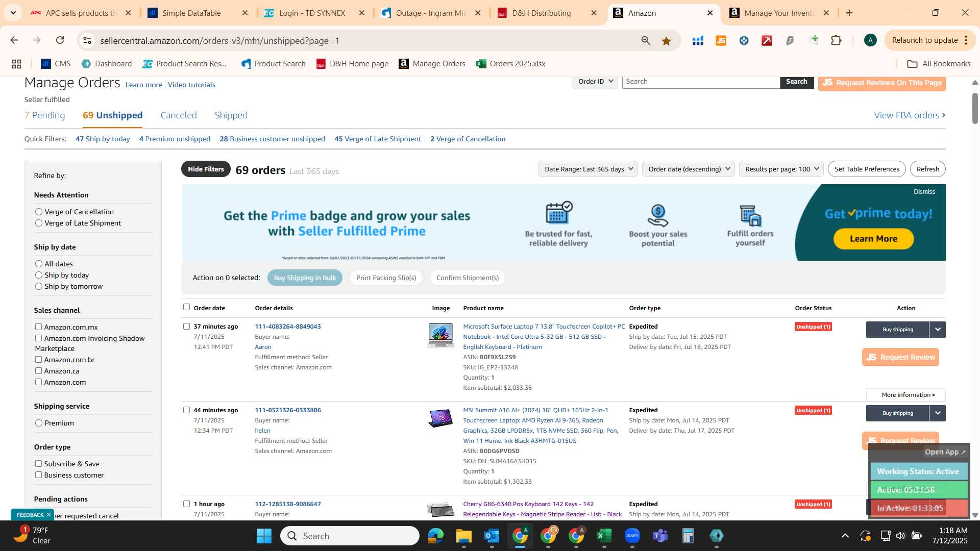Click the order search input field
Viewport: 980px width, 551px height.
pos(701,82)
